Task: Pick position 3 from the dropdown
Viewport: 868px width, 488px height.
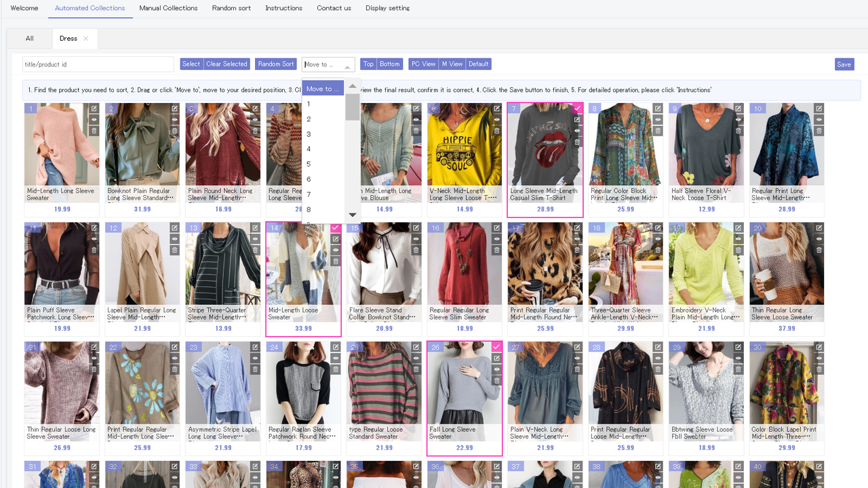Action: (323, 134)
